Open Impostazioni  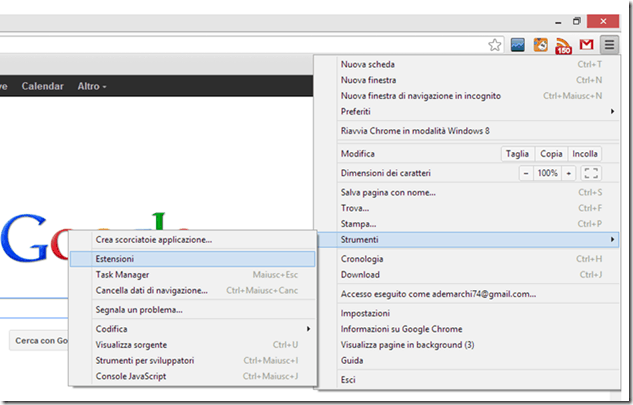[x=478, y=313]
